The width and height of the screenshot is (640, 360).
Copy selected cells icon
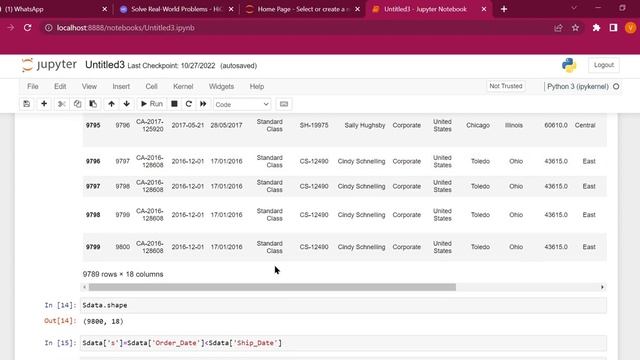tap(77, 104)
